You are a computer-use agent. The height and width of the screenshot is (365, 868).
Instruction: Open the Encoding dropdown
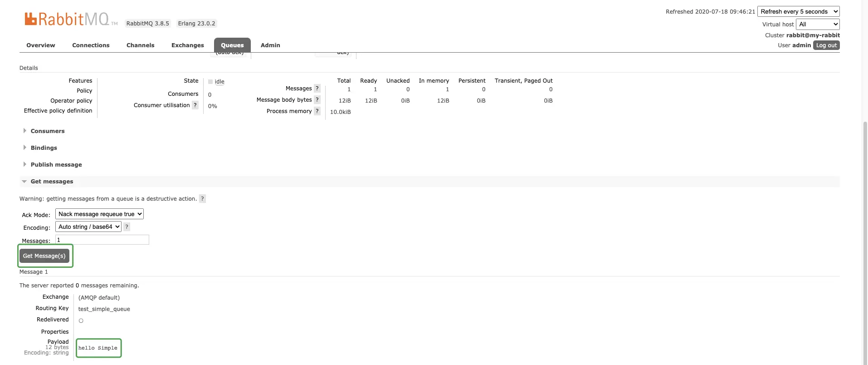click(88, 227)
